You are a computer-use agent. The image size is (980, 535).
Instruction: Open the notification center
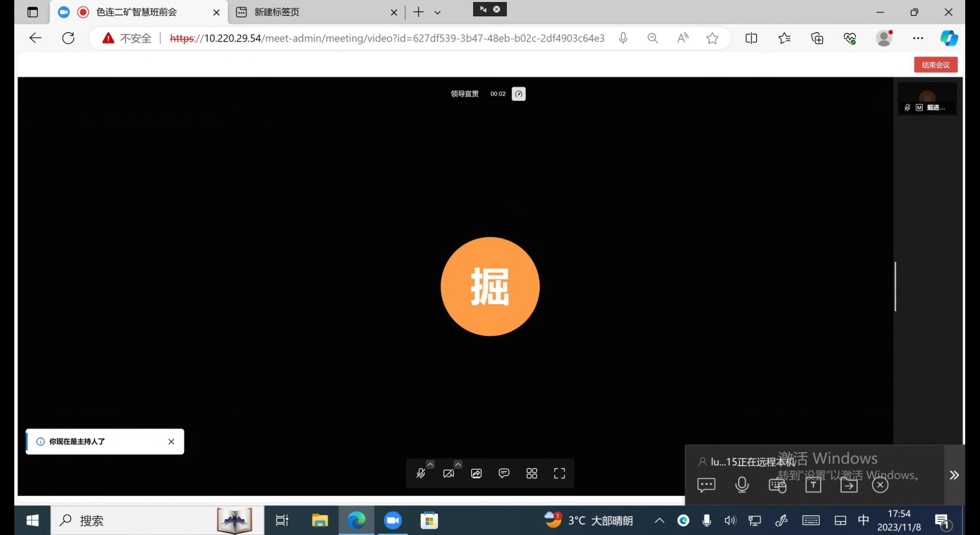coord(943,521)
